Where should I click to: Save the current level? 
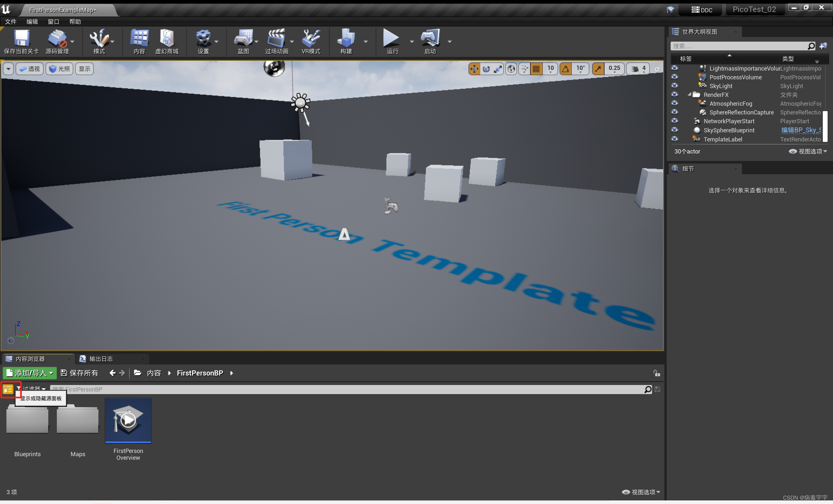21,41
